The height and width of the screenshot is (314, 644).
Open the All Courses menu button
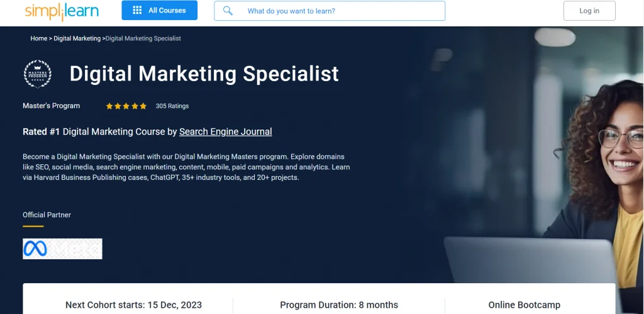click(x=159, y=10)
